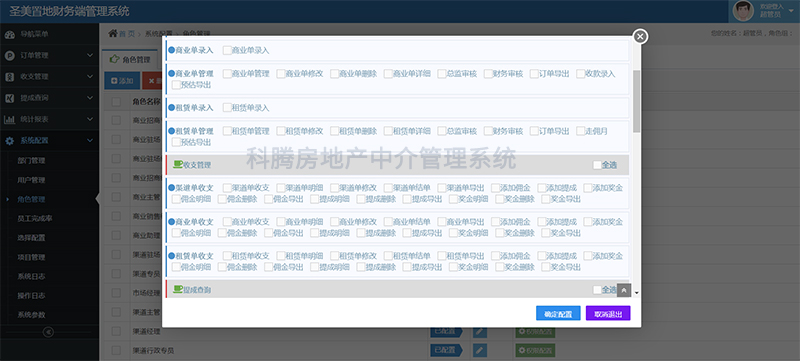
Task: Click the blue dot beside 渠道单收支 row
Action: click(x=171, y=188)
